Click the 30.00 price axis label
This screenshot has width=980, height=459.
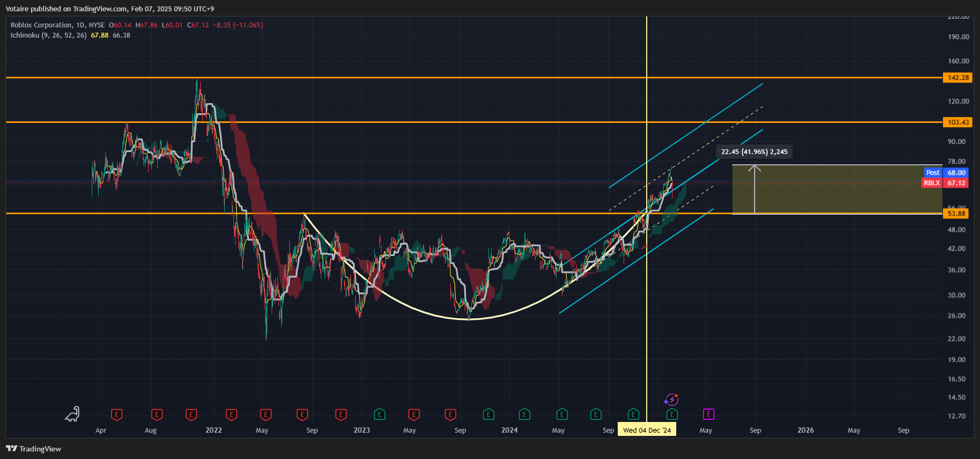pos(956,295)
